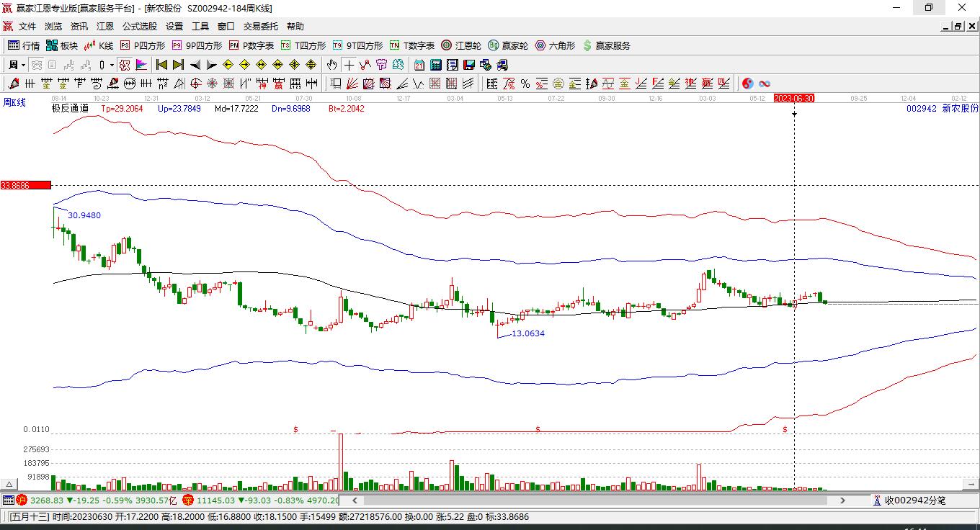Open the 文件 menu

point(27,27)
